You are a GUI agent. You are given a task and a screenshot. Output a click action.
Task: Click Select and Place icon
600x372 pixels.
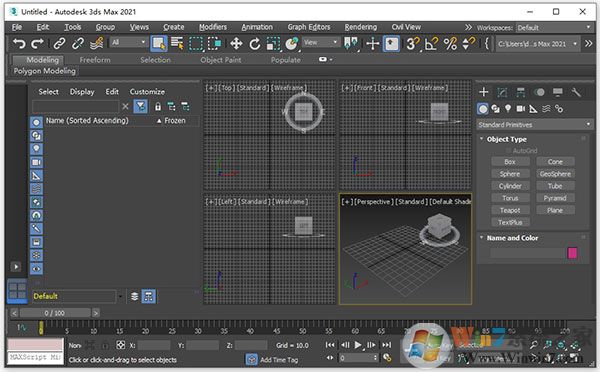tap(292, 44)
